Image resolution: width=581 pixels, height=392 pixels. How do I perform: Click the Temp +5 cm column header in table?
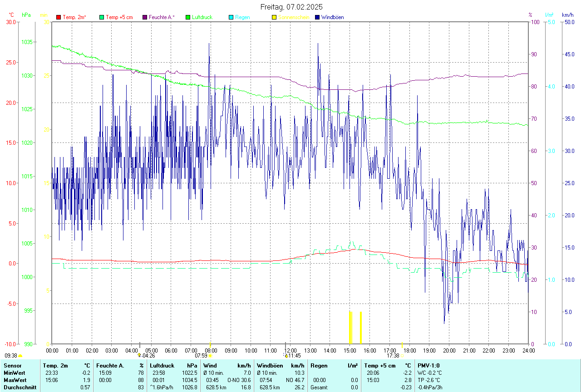tap(380, 365)
